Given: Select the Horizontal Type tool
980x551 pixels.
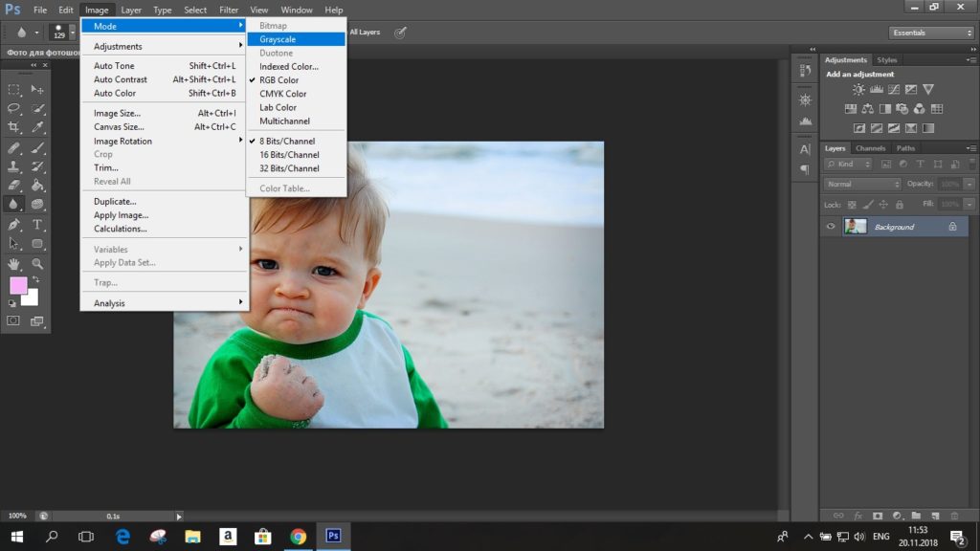Looking at the screenshot, I should (37, 224).
